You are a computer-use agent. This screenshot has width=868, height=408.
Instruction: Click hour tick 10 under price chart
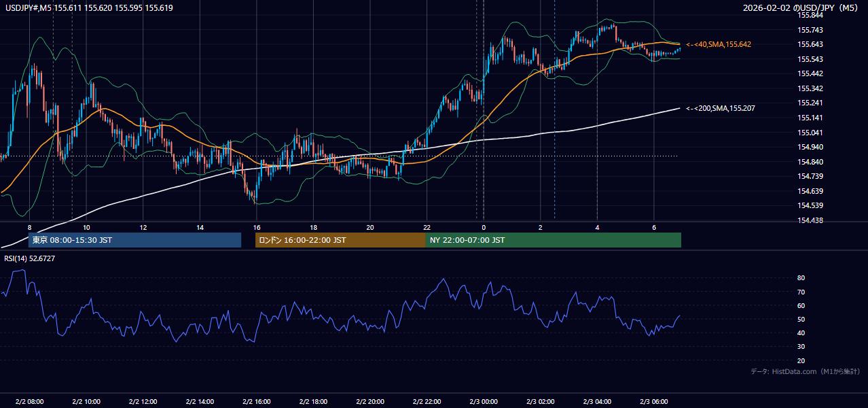[x=86, y=227]
